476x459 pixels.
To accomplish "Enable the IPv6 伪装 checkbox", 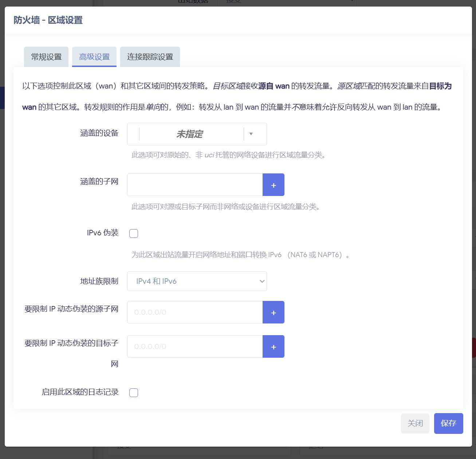I will (x=134, y=234).
